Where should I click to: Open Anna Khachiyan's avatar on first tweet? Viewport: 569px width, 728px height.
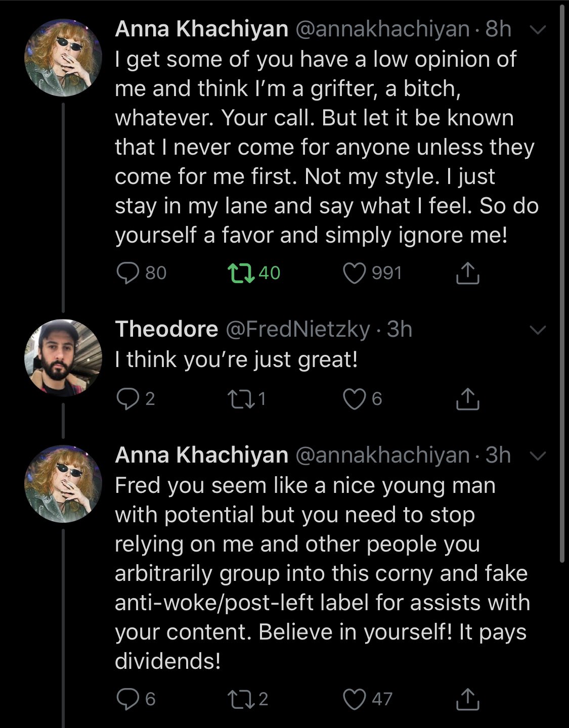63,58
